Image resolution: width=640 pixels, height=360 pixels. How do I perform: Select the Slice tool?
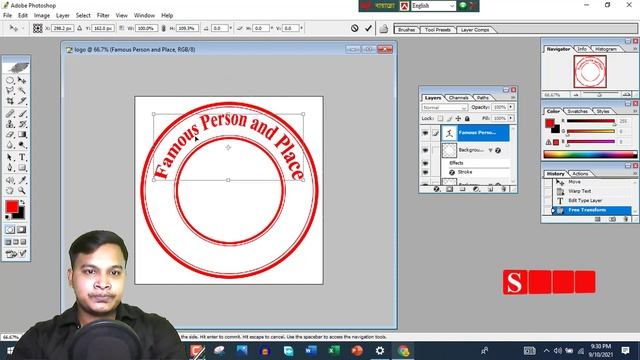tap(22, 100)
